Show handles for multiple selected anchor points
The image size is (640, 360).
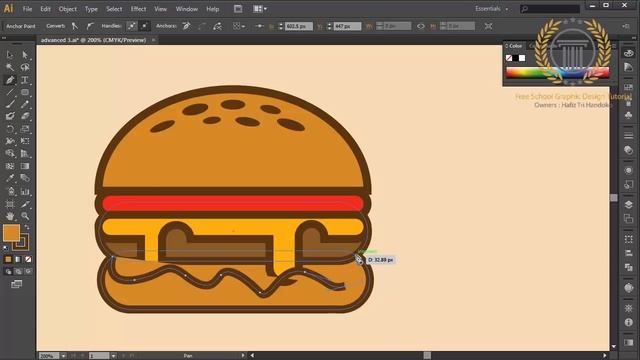coord(132,26)
